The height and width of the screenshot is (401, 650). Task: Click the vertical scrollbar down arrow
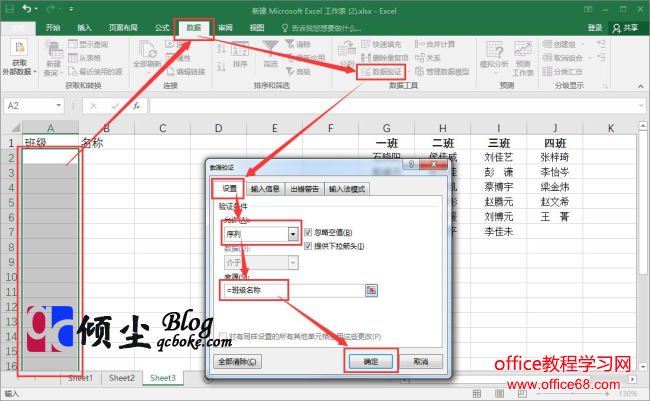click(x=643, y=366)
